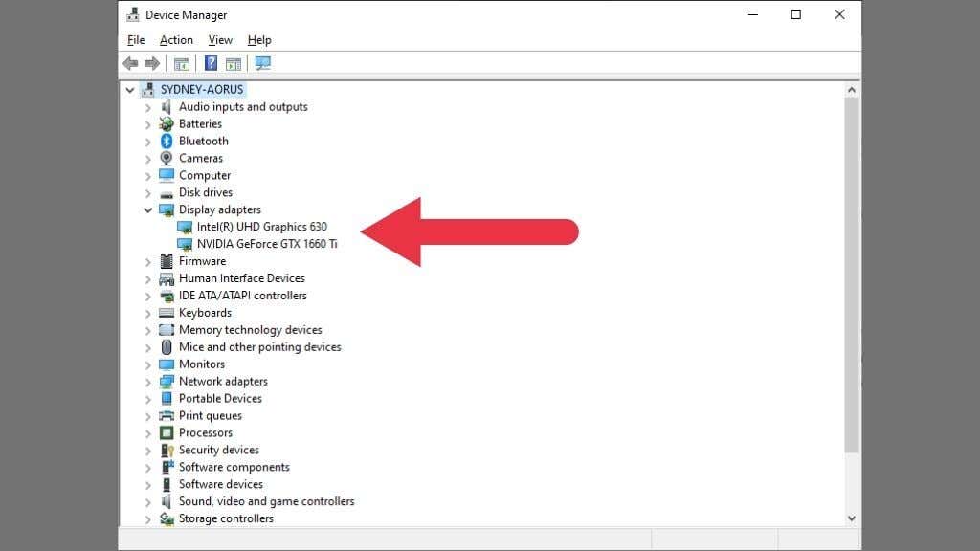Image resolution: width=980 pixels, height=551 pixels.
Task: Expand the Keyboards category arrow
Action: point(148,313)
